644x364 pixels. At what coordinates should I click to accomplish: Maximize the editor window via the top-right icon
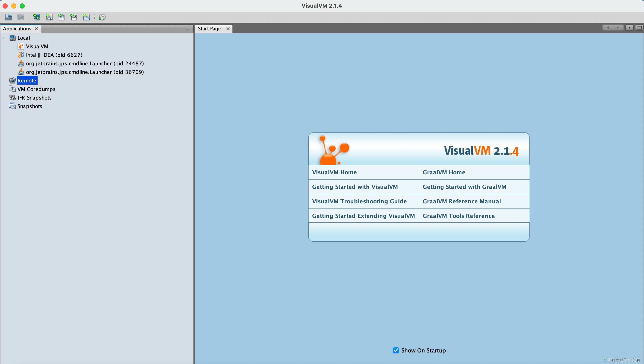point(639,28)
